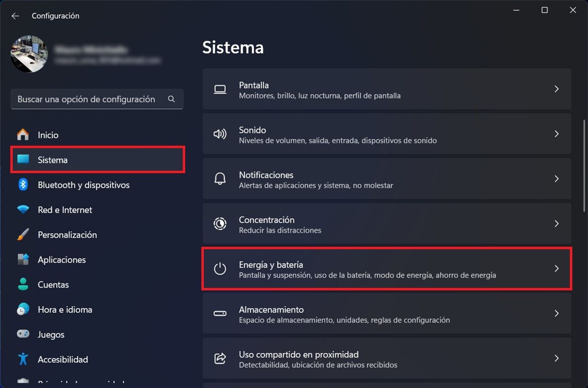Click the Notificaciones bell icon
The height and width of the screenshot is (388, 588).
[x=220, y=179]
